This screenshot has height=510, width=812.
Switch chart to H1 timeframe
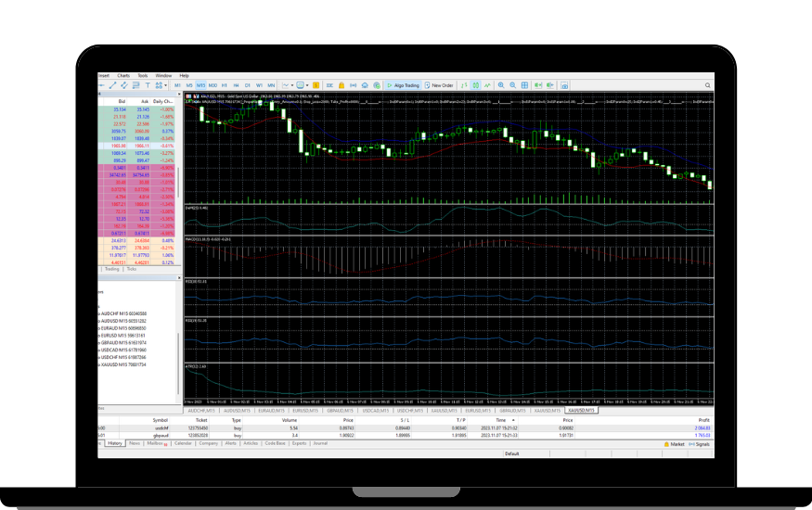pyautogui.click(x=225, y=85)
